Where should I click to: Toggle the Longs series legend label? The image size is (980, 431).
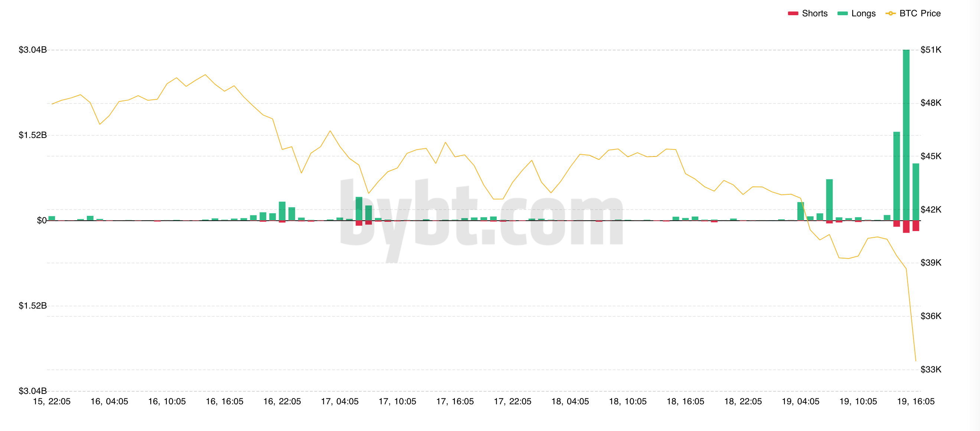(x=863, y=13)
